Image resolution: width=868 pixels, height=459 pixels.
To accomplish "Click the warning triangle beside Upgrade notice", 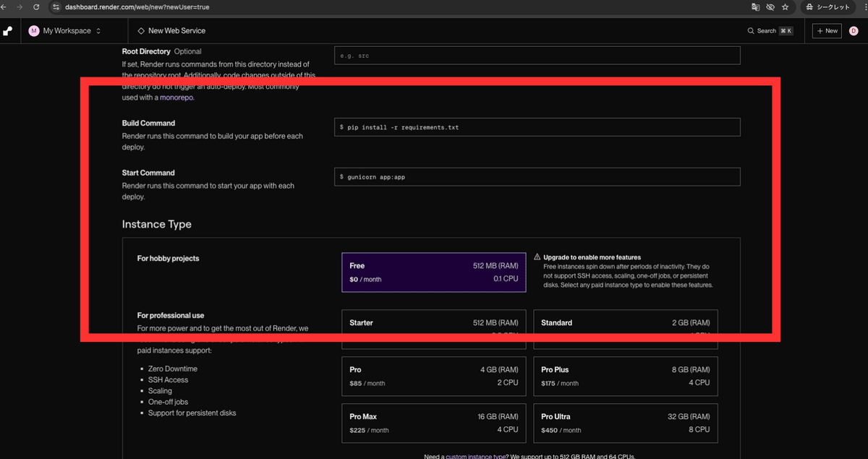I will pyautogui.click(x=537, y=257).
